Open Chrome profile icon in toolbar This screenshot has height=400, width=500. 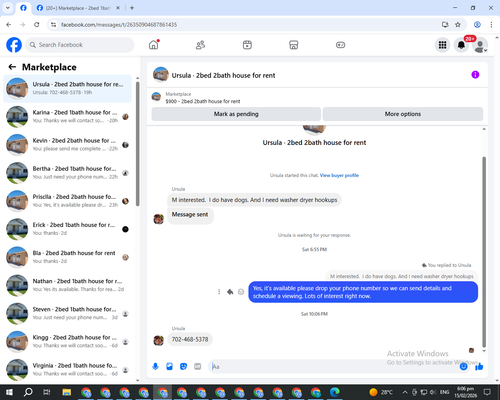tap(477, 24)
